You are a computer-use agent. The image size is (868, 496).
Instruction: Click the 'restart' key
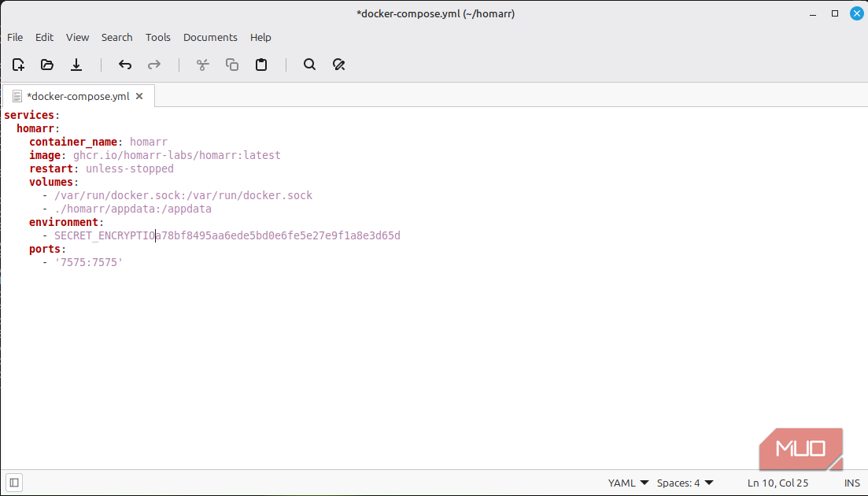coord(51,168)
